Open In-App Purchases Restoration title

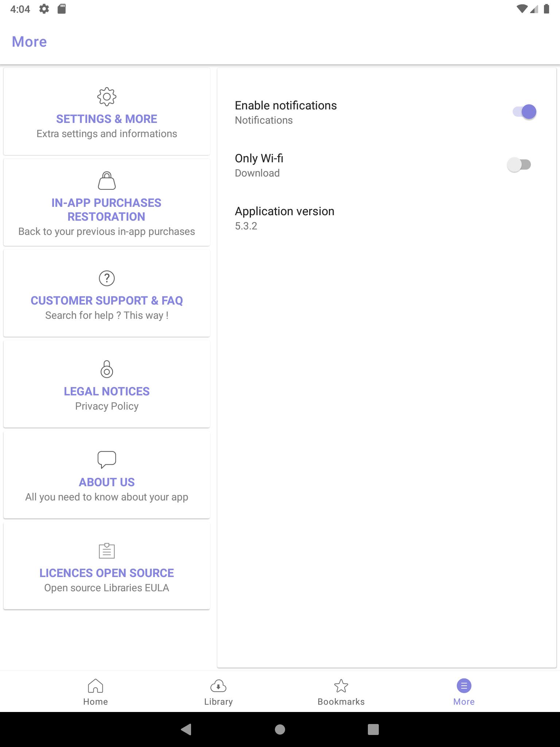tap(106, 210)
